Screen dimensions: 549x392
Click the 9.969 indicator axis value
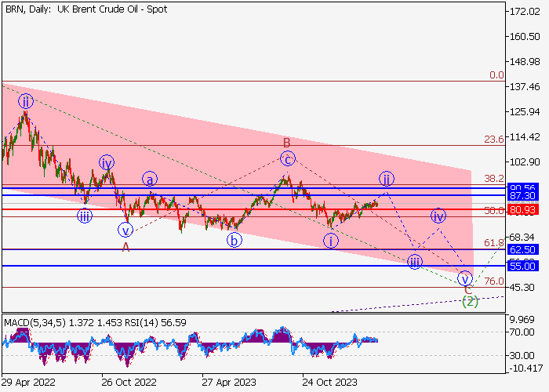point(522,320)
